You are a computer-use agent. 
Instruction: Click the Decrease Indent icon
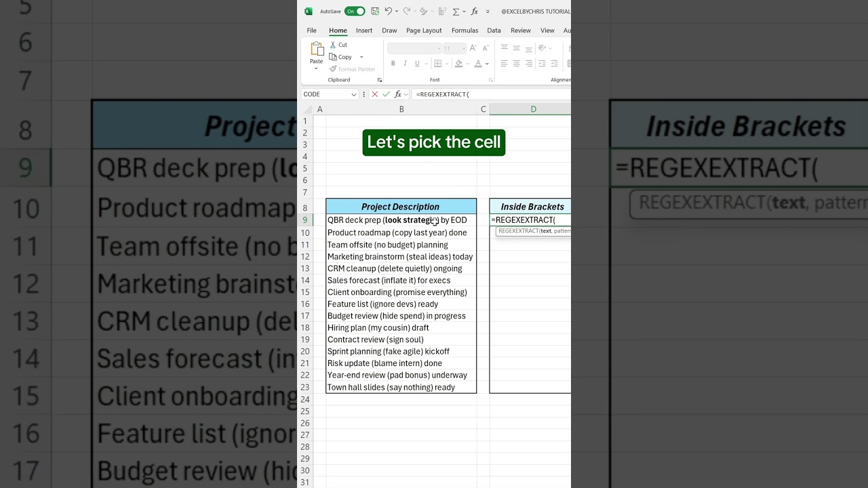543,64
